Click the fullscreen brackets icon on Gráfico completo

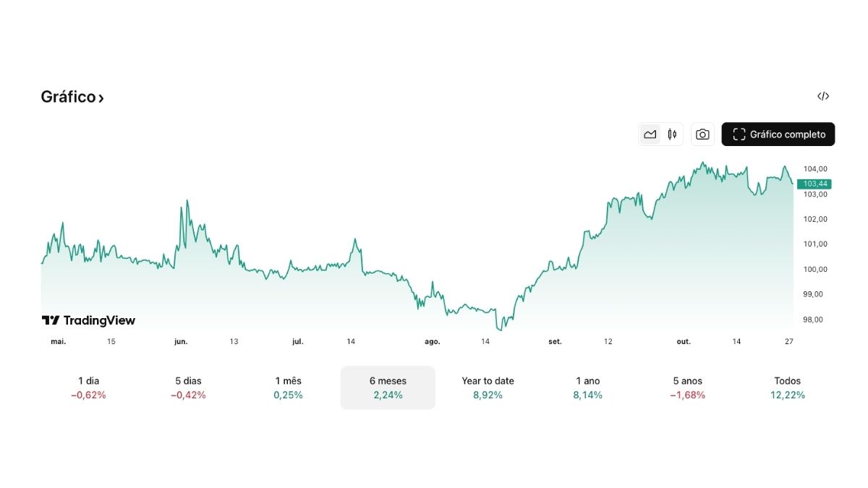[x=738, y=134]
